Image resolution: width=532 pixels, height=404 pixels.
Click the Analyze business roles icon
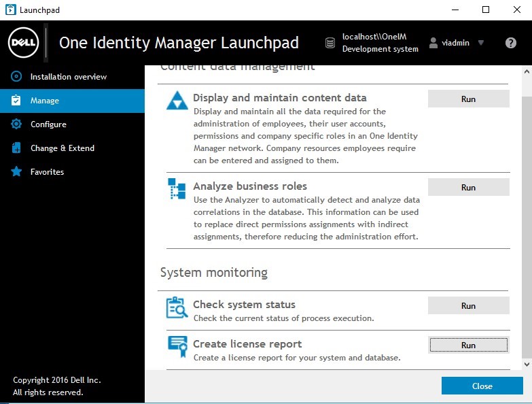click(177, 189)
